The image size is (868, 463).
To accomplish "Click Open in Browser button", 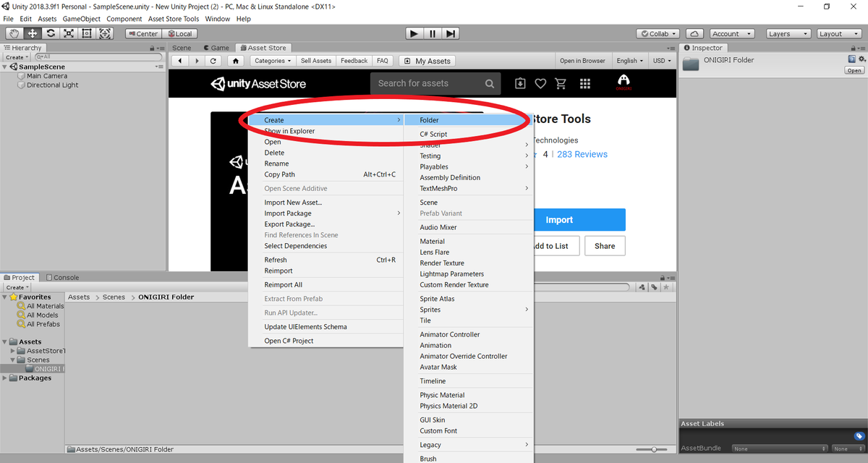I will (x=582, y=61).
